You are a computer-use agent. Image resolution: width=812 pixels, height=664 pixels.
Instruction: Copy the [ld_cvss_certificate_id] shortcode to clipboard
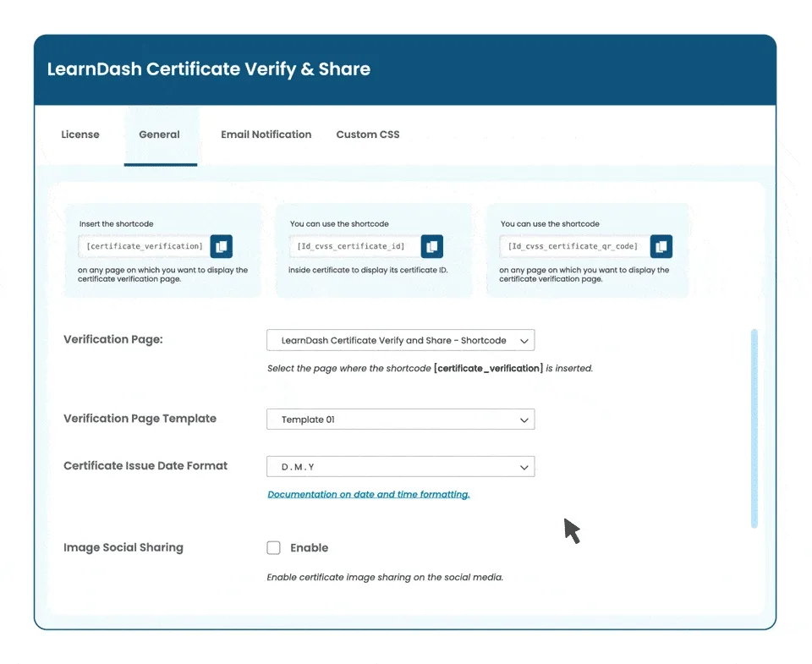pos(432,246)
